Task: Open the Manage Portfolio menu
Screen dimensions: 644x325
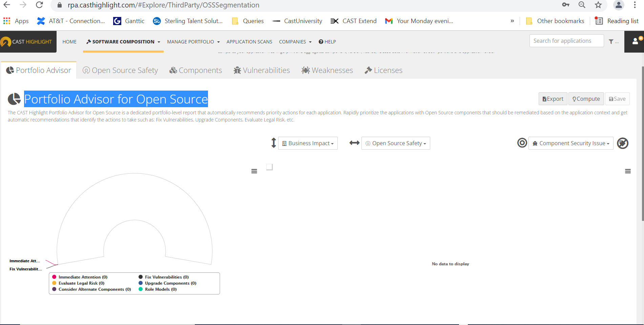Action: 193,42
